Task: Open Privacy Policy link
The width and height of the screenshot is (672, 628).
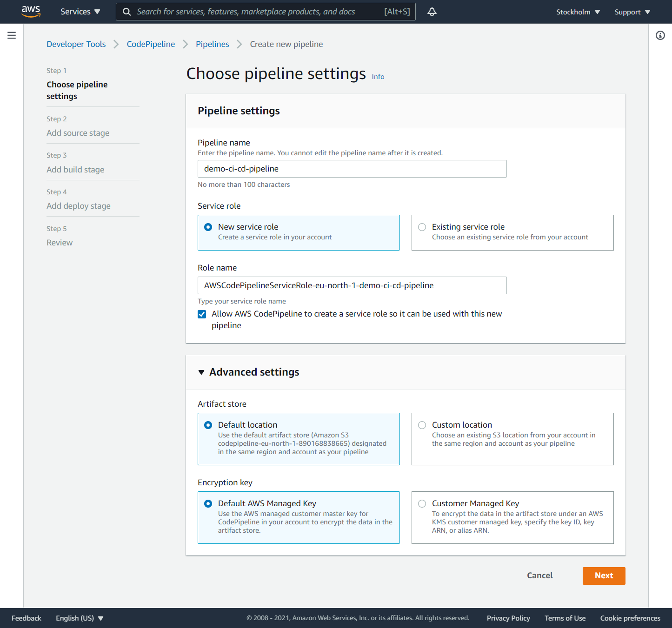Action: (508, 618)
